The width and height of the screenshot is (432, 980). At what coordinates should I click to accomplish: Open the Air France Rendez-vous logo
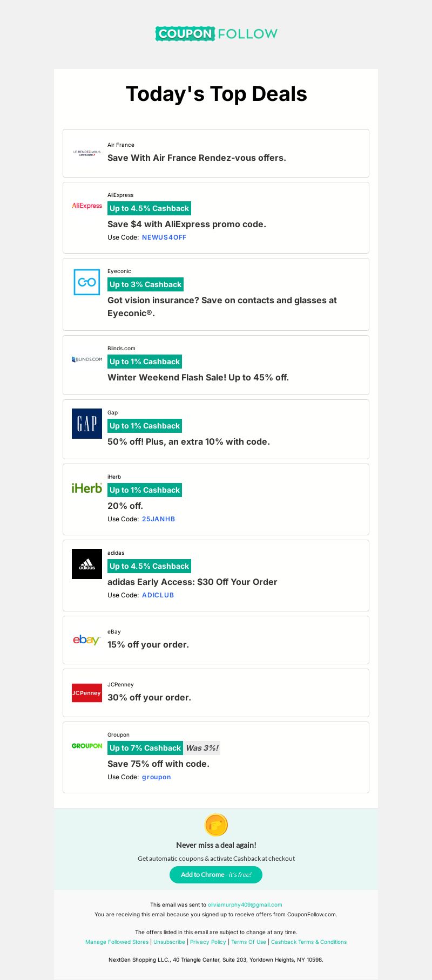click(x=87, y=153)
